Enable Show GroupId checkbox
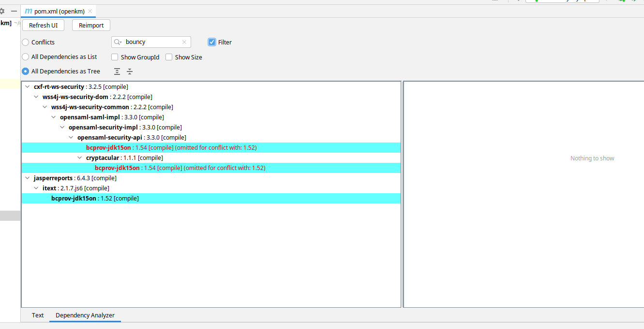 pos(115,57)
